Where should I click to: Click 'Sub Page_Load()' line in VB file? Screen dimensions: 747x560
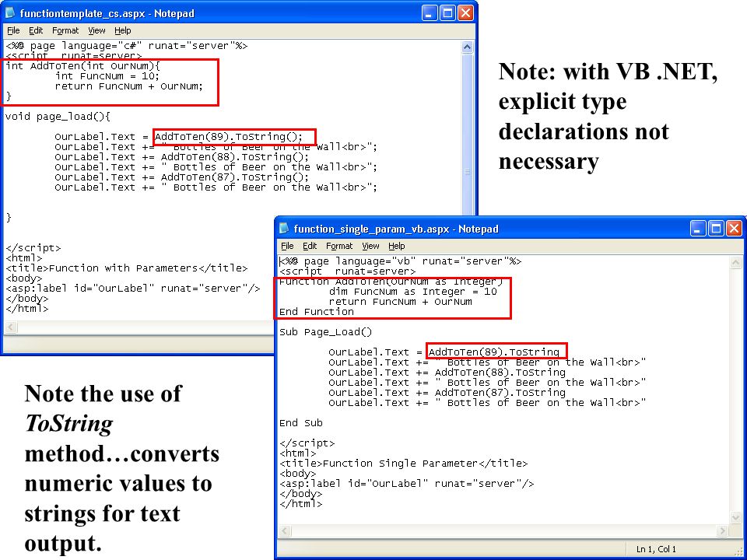325,332
